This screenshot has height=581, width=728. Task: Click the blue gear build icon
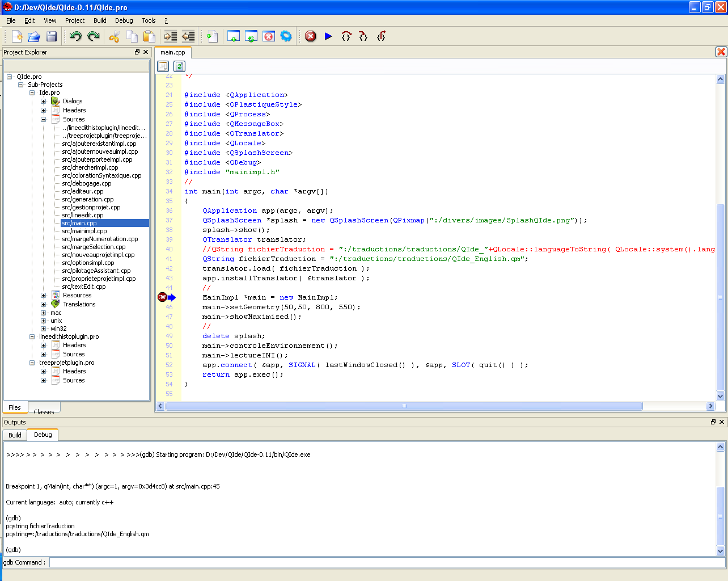(x=286, y=36)
